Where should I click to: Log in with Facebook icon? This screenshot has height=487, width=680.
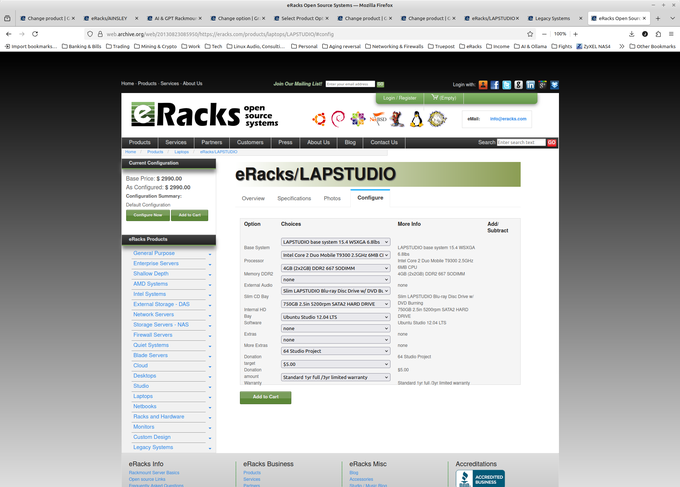coord(495,85)
